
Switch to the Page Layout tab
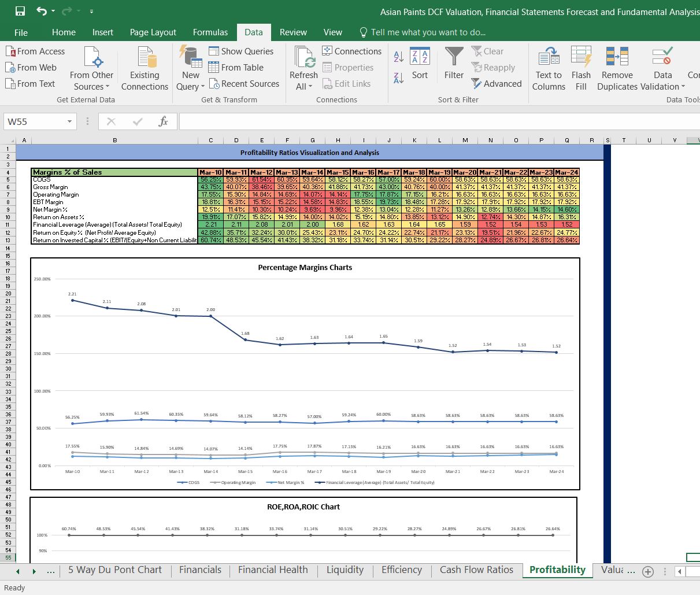tap(153, 32)
